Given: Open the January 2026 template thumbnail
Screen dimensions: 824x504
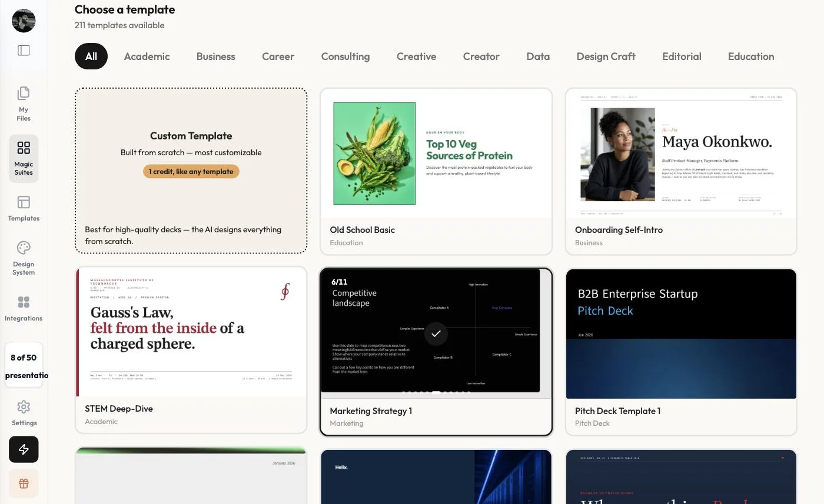Looking at the screenshot, I should [191, 476].
